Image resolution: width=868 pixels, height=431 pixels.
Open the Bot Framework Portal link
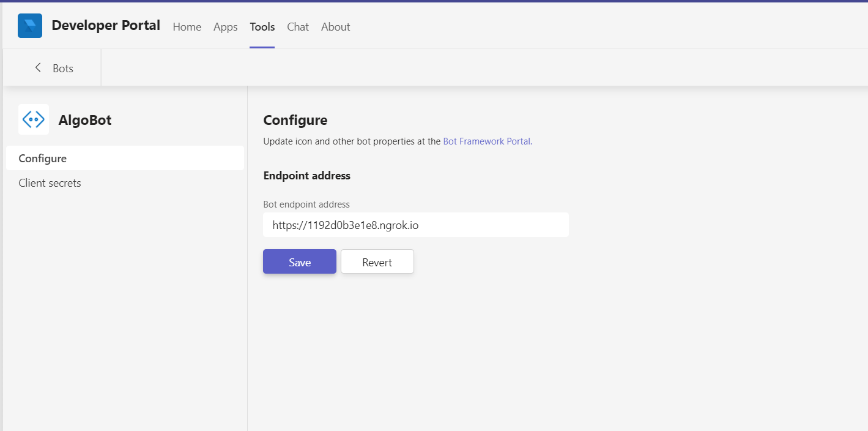487,141
